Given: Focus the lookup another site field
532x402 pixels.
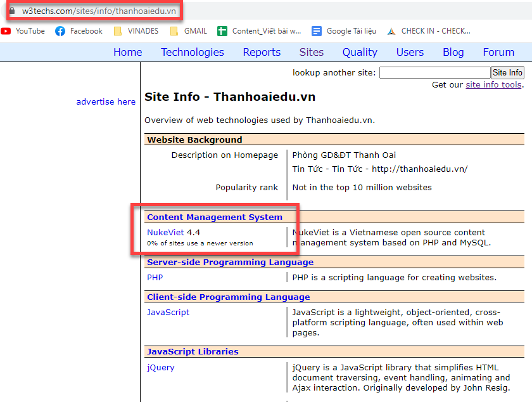Looking at the screenshot, I should click(x=435, y=72).
